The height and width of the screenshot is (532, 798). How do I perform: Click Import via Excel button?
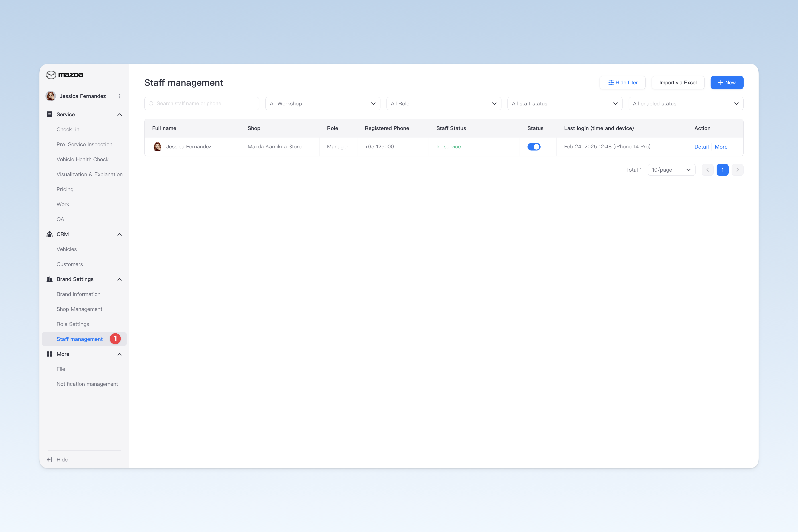pos(678,82)
